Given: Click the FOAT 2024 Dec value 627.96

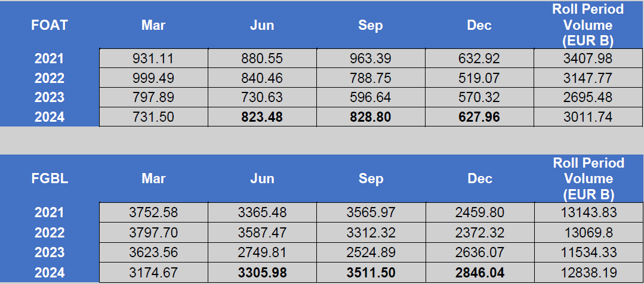Looking at the screenshot, I should pos(479,117).
